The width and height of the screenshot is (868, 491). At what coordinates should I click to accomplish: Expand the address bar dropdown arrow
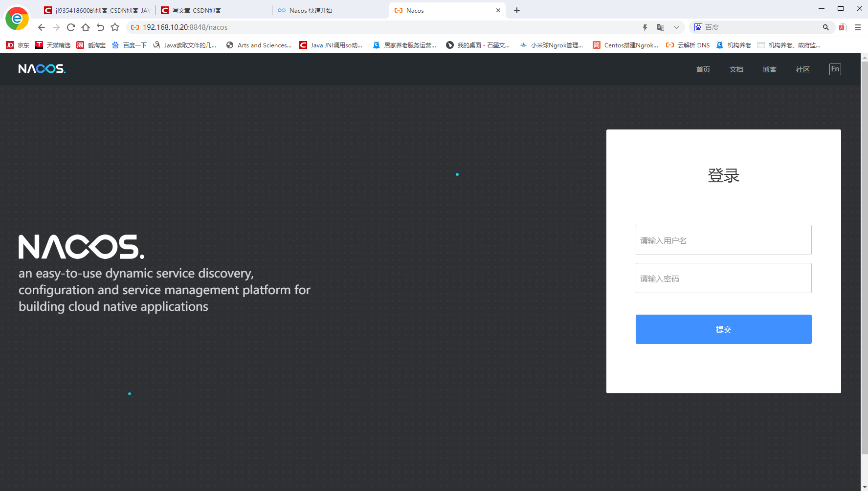[676, 27]
